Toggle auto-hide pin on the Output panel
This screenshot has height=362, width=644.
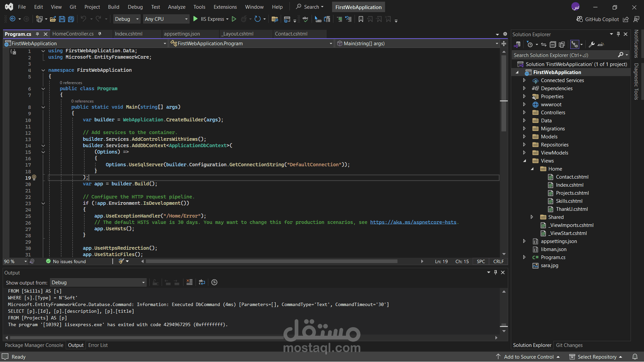[x=495, y=273]
